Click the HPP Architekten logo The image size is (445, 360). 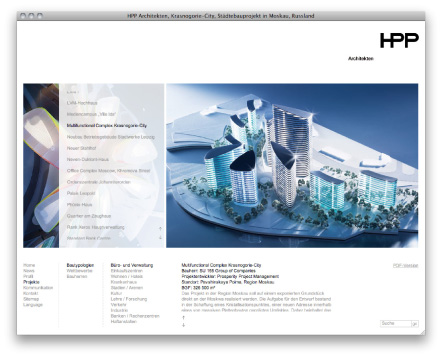(x=399, y=40)
